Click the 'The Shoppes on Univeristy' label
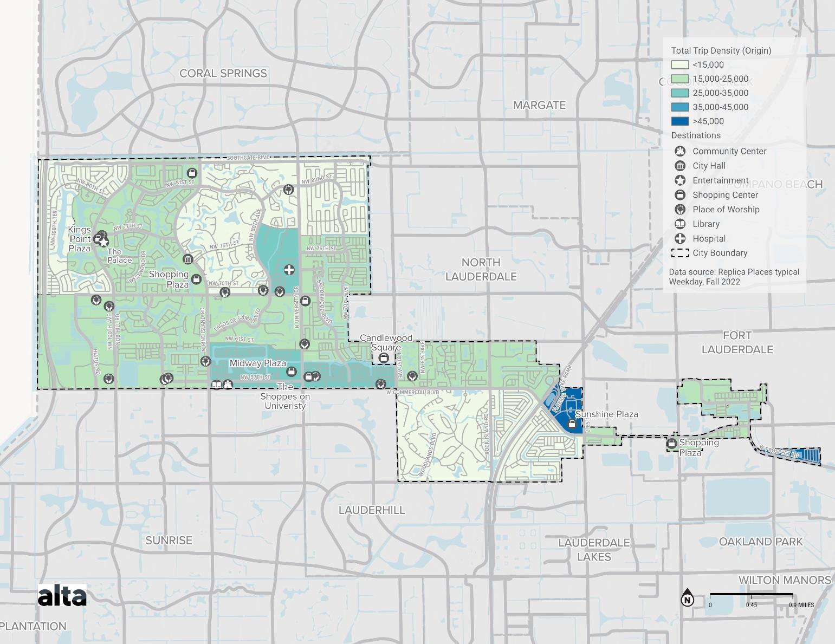Viewport: 835px width, 644px height. 285,396
